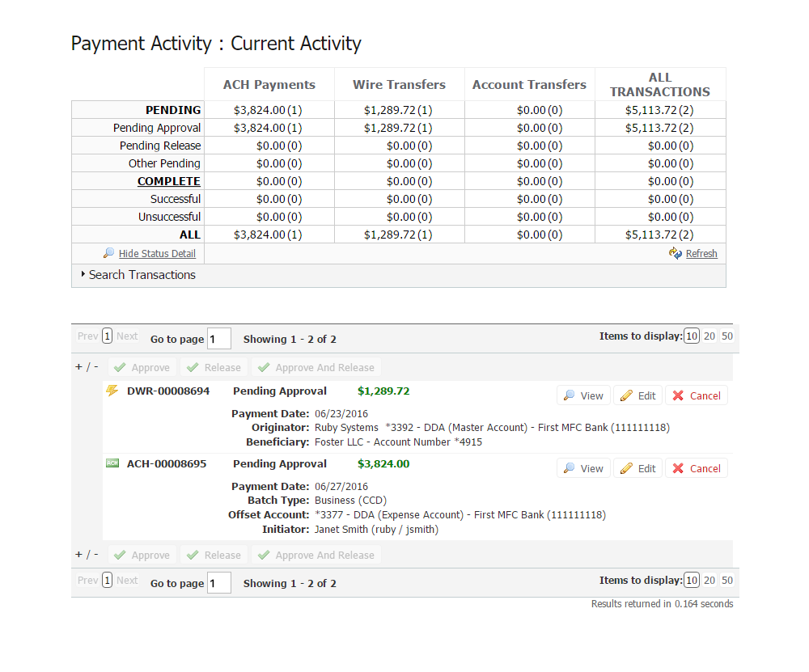
Task: Set items to display to 50 at top
Action: (x=727, y=336)
